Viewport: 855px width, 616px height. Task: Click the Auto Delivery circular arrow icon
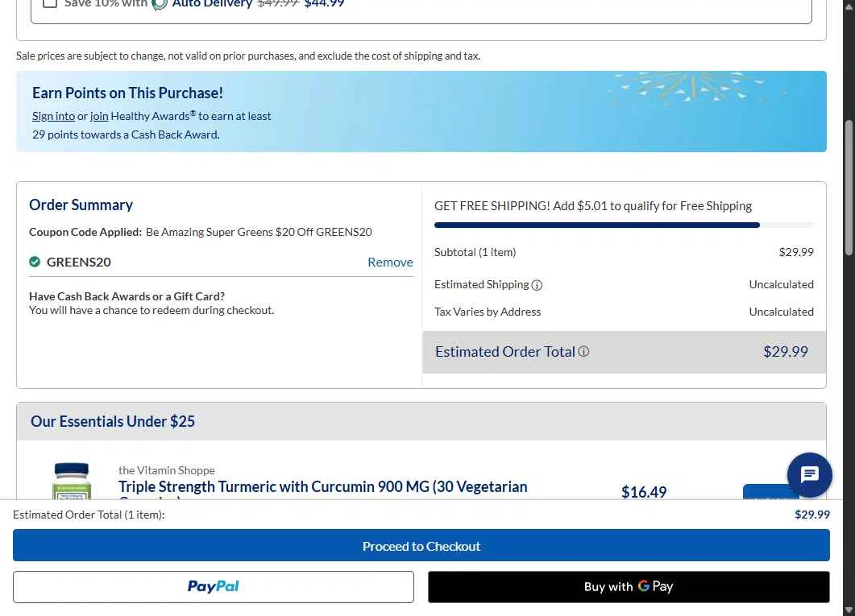pyautogui.click(x=160, y=4)
